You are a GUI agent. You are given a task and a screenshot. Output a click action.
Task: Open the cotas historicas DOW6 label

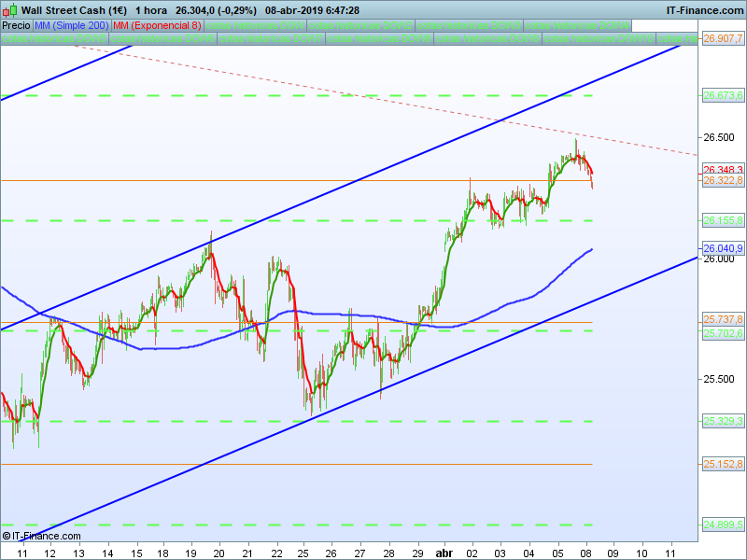coord(162,38)
